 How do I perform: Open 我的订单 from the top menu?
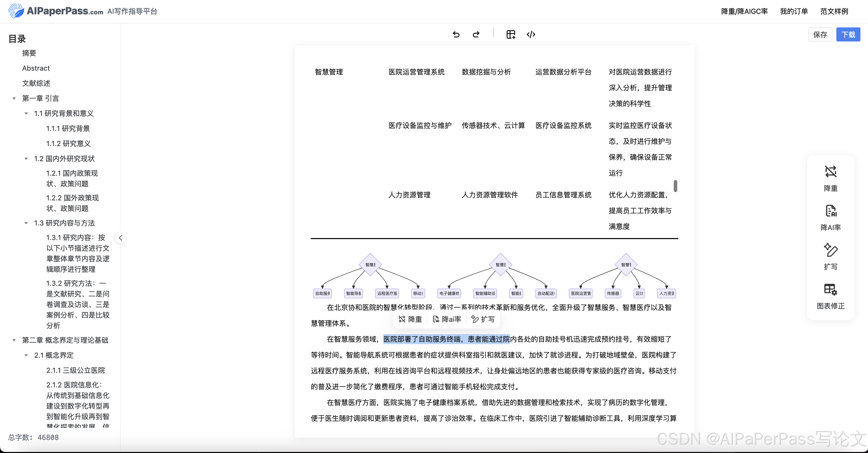[x=794, y=11]
